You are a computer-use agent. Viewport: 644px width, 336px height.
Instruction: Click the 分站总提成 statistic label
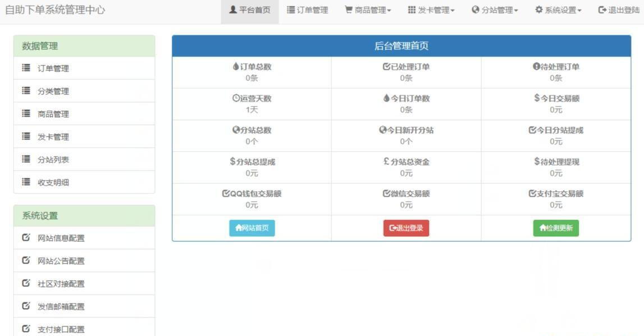[x=255, y=162]
